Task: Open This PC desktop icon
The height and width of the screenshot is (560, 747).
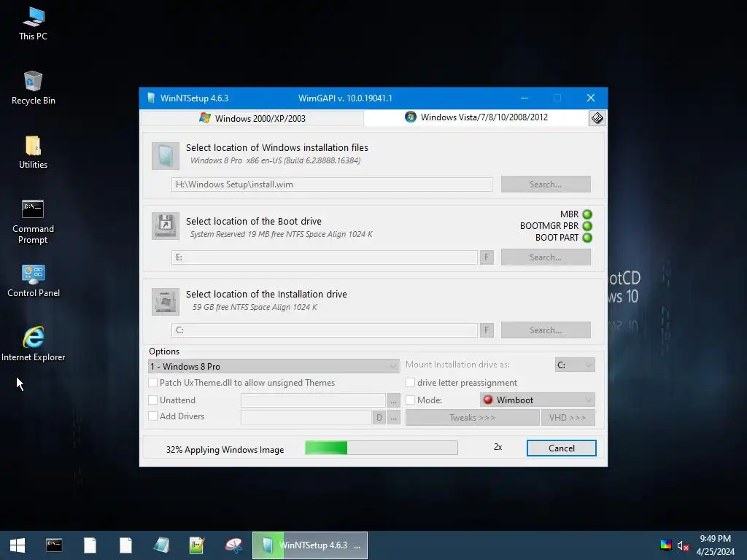Action: point(33,24)
